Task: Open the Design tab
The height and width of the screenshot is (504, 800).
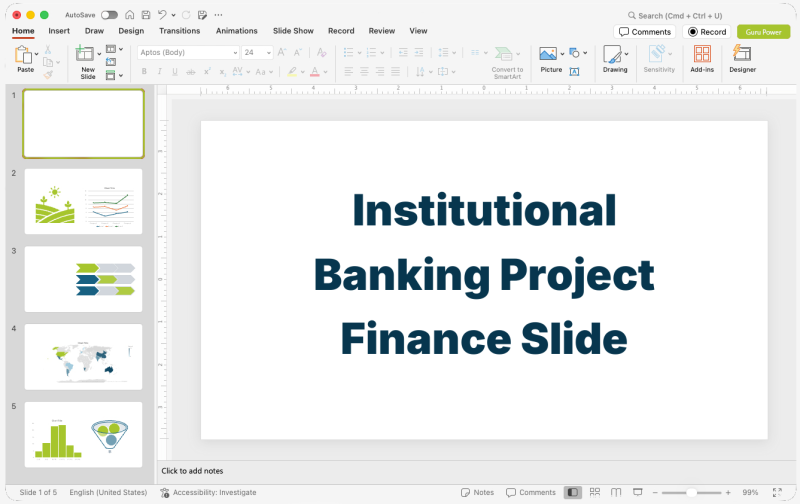Action: coord(131,31)
